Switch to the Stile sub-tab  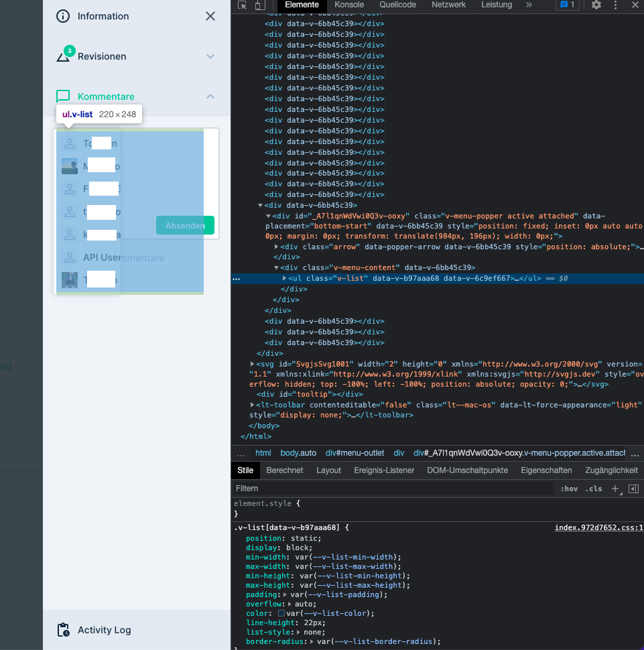(x=245, y=470)
